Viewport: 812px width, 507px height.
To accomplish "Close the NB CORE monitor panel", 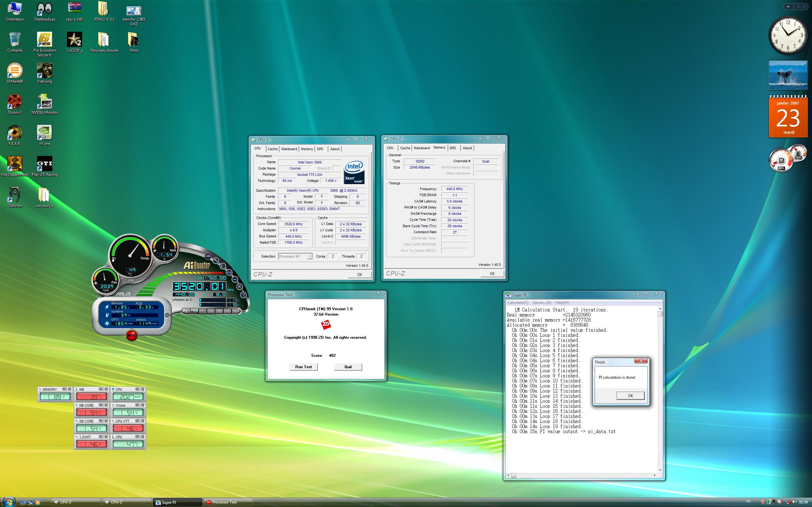I will click(106, 405).
